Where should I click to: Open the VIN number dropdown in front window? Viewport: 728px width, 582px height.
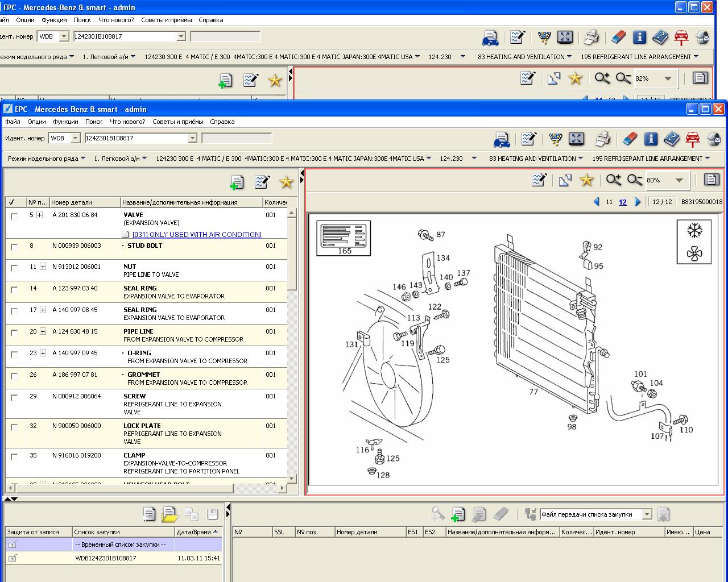click(192, 138)
